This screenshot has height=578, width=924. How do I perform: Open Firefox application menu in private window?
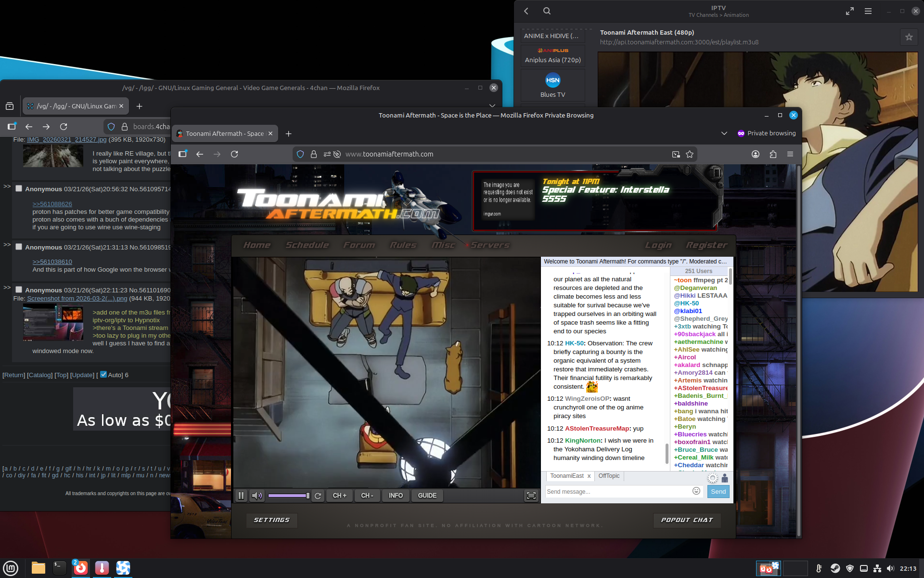click(790, 154)
